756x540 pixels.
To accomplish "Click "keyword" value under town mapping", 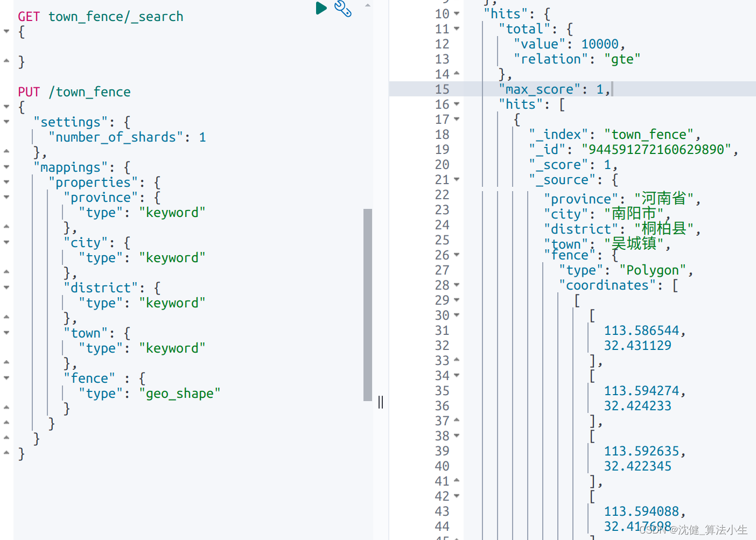I will point(172,348).
